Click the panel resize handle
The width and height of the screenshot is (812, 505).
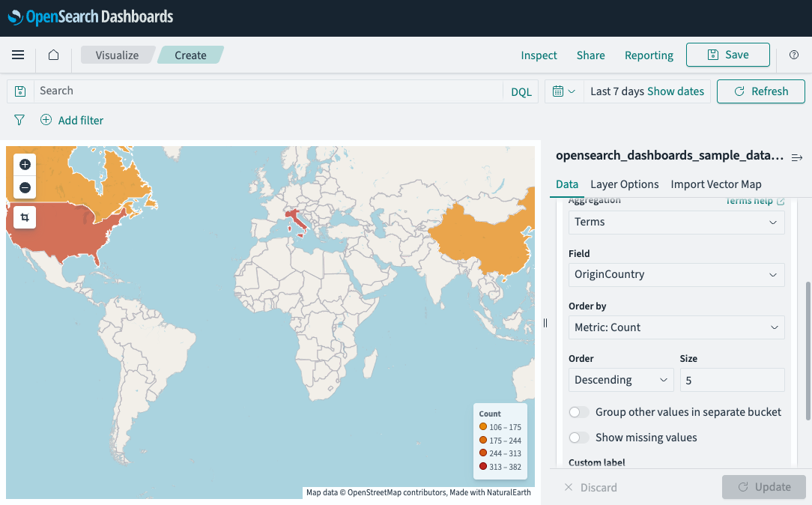coord(545,323)
